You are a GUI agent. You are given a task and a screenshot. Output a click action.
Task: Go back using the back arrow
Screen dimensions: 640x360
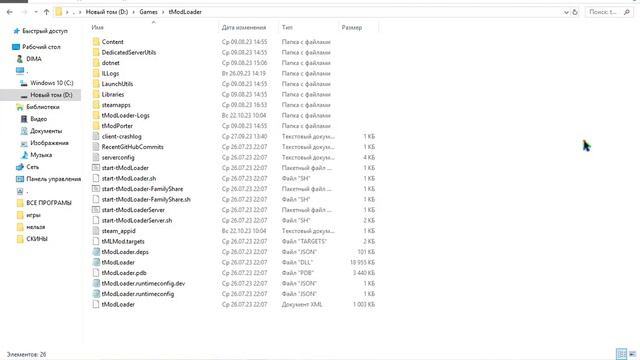click(10, 12)
